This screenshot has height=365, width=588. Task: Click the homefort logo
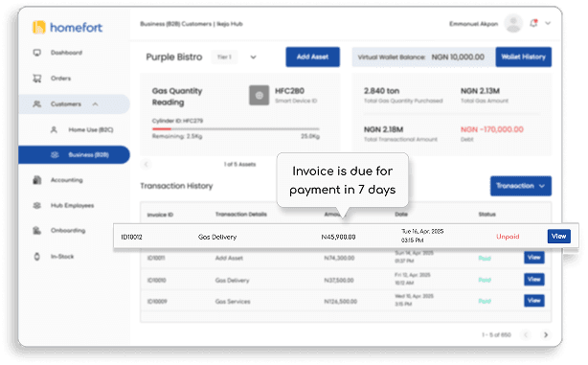pos(67,28)
